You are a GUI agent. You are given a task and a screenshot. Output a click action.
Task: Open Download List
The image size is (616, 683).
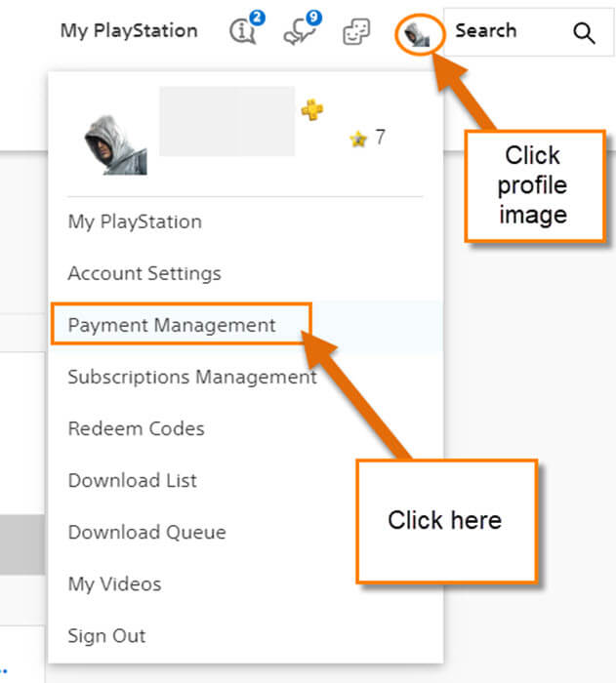coord(133,480)
